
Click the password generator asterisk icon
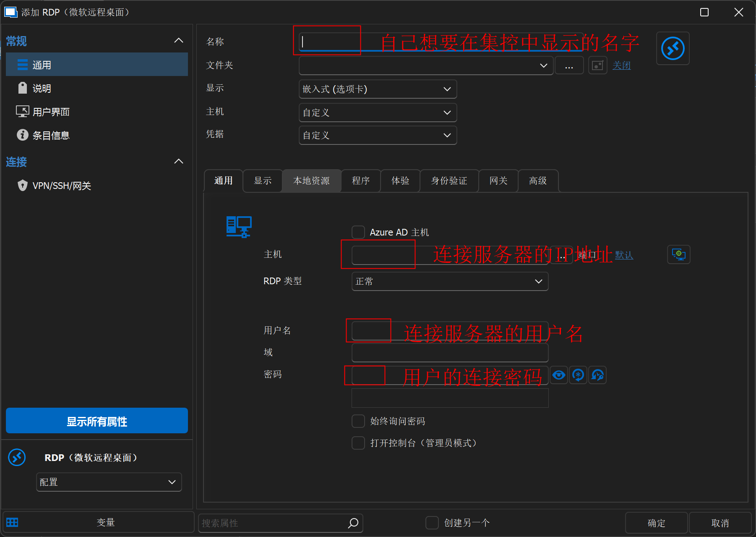click(578, 375)
